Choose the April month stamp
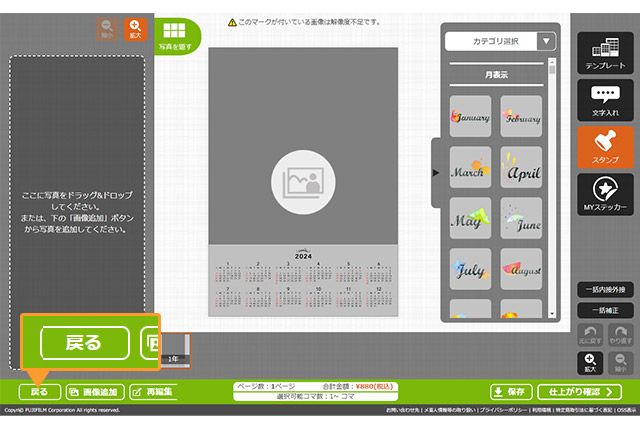The height and width of the screenshot is (427, 640). pyautogui.click(x=521, y=168)
